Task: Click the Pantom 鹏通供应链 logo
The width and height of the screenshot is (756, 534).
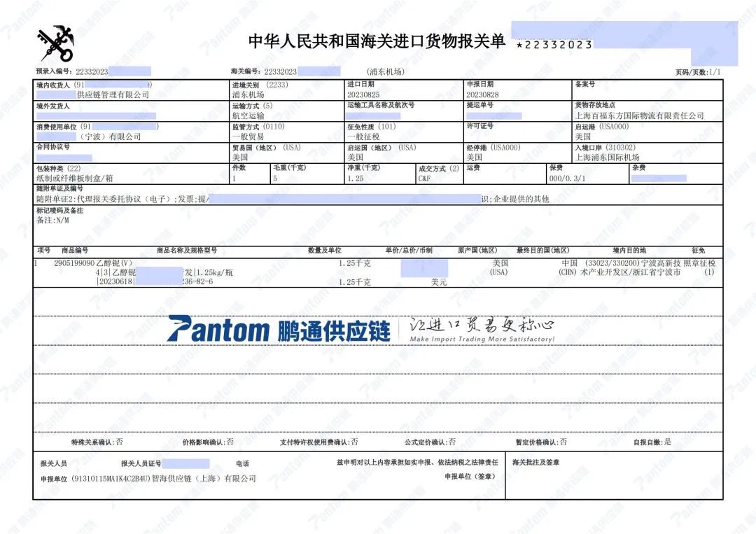Action: click(278, 330)
